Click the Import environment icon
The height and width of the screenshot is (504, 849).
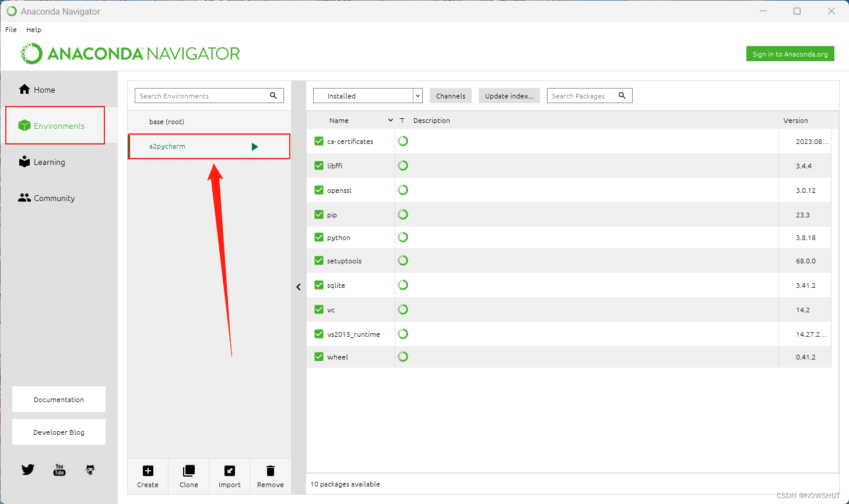coord(230,471)
